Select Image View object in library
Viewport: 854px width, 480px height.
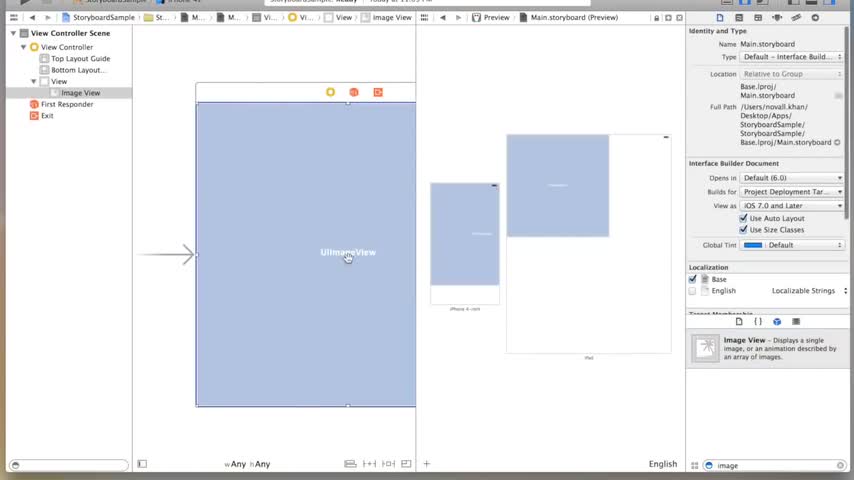pyautogui.click(x=767, y=348)
